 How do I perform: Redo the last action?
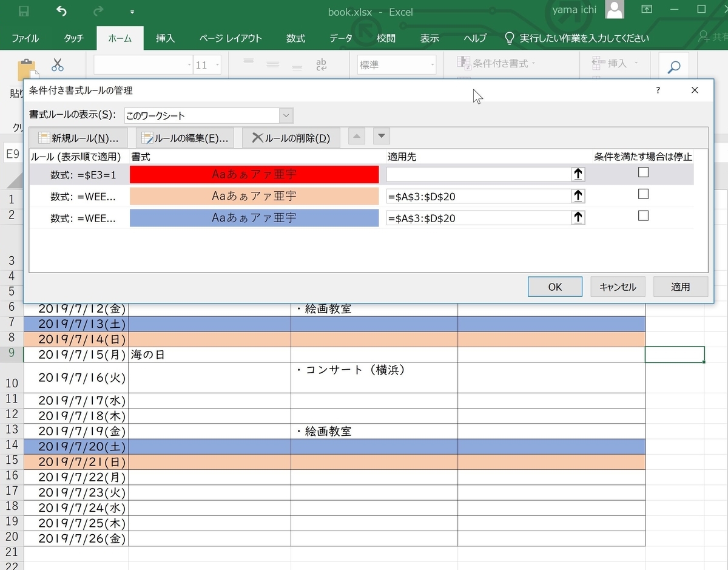[97, 11]
